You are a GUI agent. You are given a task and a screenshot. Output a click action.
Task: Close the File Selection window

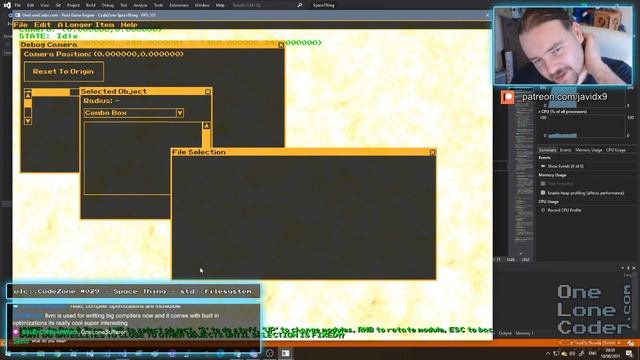click(x=432, y=152)
